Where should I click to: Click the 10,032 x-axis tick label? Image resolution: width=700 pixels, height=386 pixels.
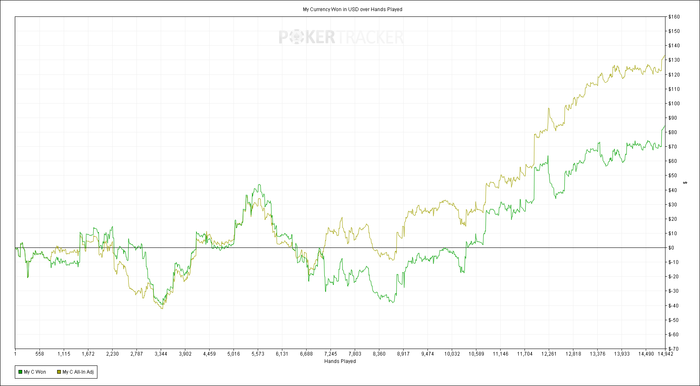coord(452,354)
